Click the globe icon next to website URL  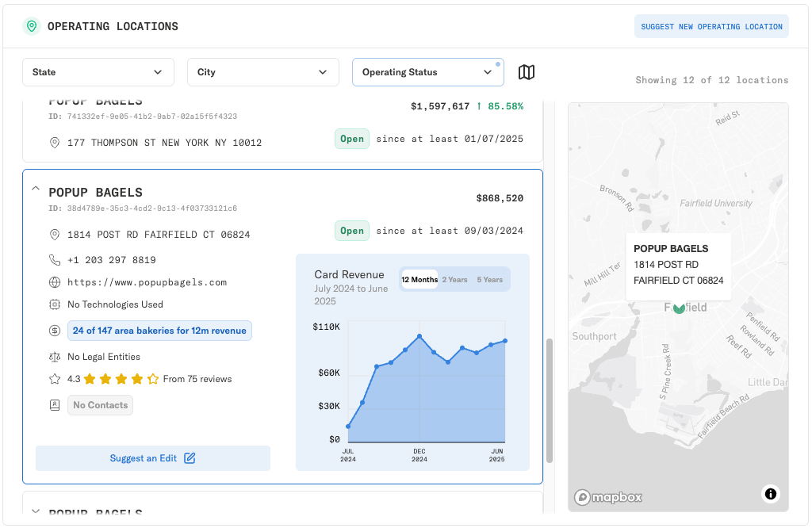(55, 282)
